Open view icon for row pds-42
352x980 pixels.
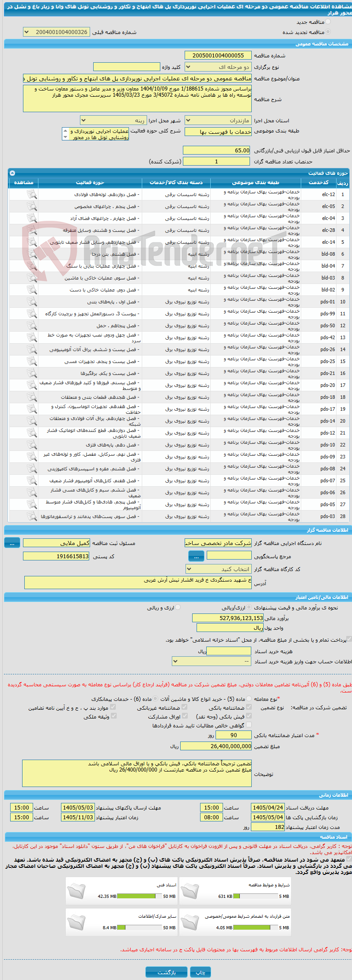click(32, 337)
